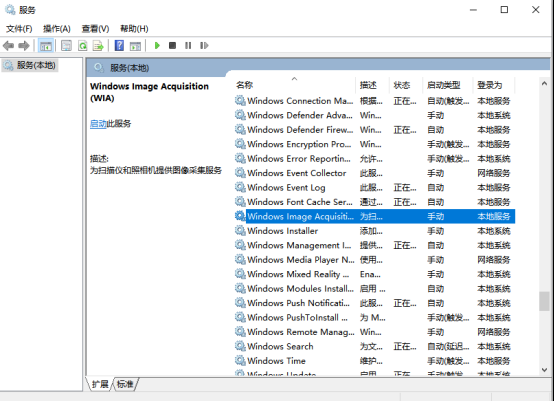554x401 pixels.
Task: Click the Restart Service icon
Action: click(204, 46)
